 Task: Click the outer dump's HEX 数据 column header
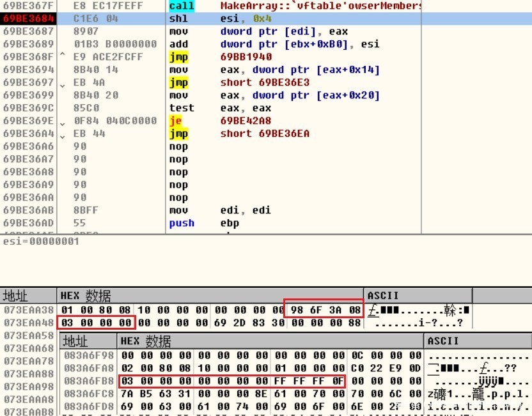coord(86,296)
